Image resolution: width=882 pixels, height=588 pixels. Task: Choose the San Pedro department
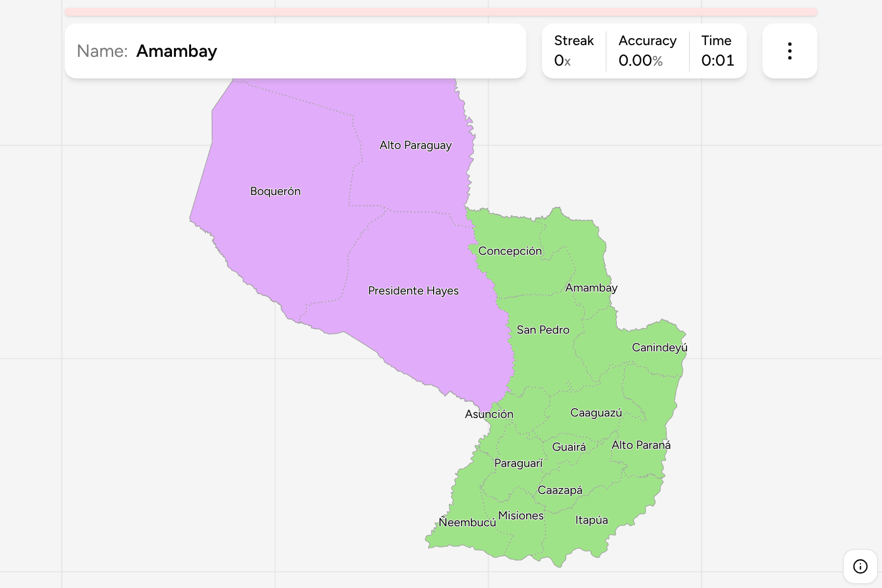(x=543, y=330)
